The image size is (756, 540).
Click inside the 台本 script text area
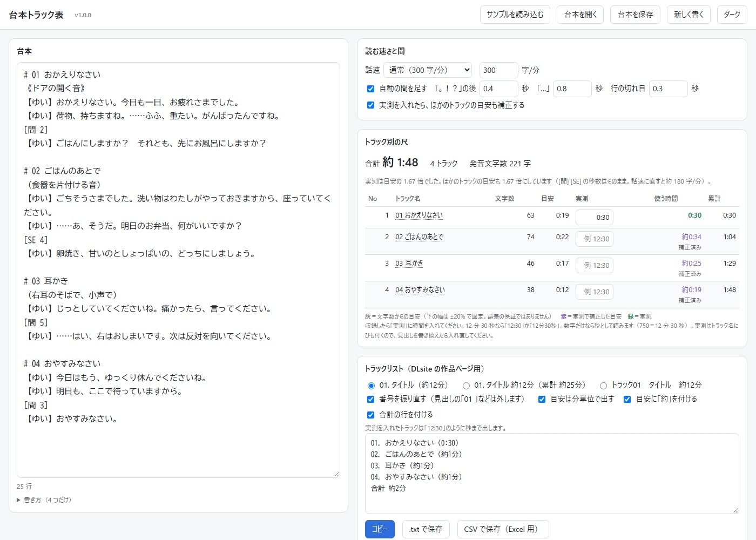pos(178,270)
